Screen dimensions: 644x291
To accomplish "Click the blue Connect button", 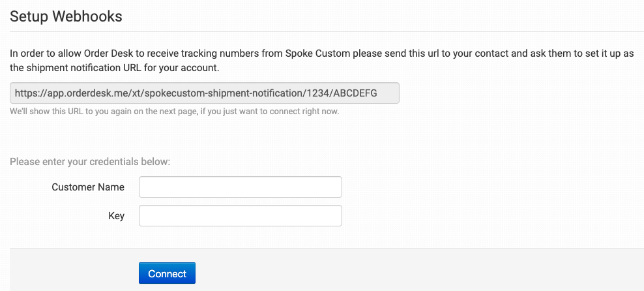I will (x=167, y=273).
